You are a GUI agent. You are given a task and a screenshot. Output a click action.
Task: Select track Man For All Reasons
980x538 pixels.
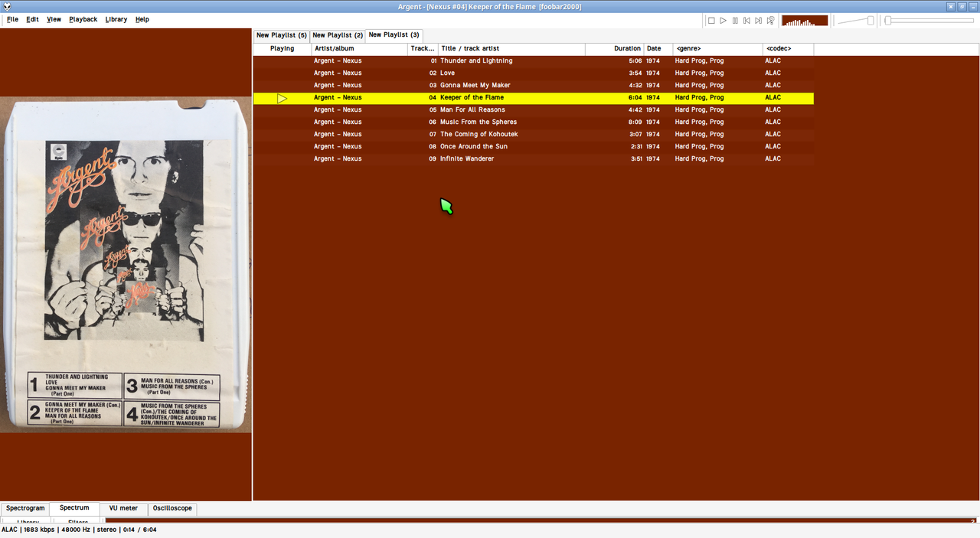coord(472,110)
